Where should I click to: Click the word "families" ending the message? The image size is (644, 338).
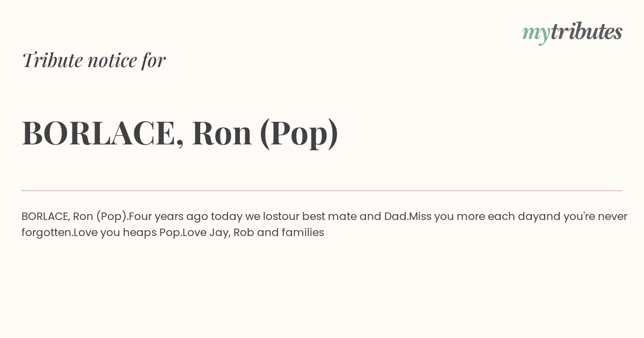click(x=303, y=233)
